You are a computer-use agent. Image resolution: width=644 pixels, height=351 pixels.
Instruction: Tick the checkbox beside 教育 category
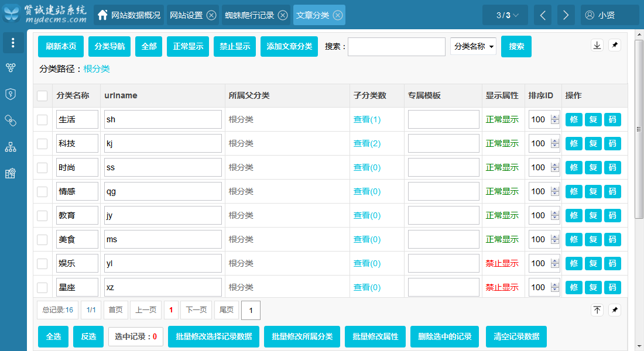coord(42,216)
